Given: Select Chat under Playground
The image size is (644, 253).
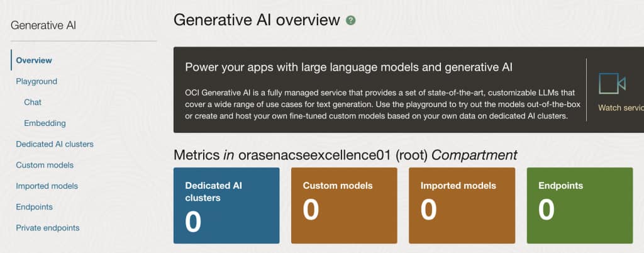Looking at the screenshot, I should (x=33, y=102).
